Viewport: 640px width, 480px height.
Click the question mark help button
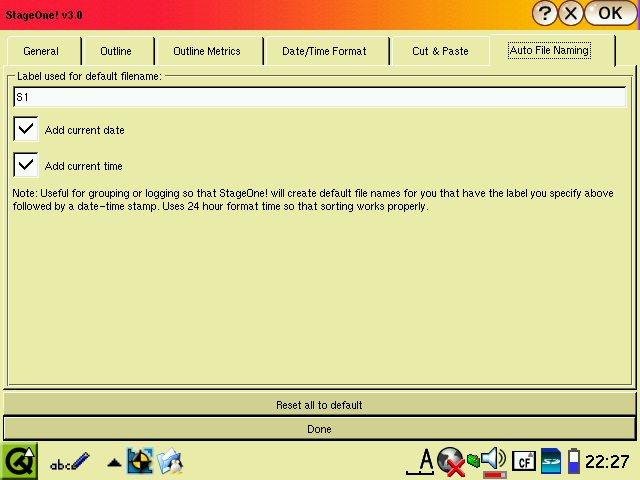(544, 13)
